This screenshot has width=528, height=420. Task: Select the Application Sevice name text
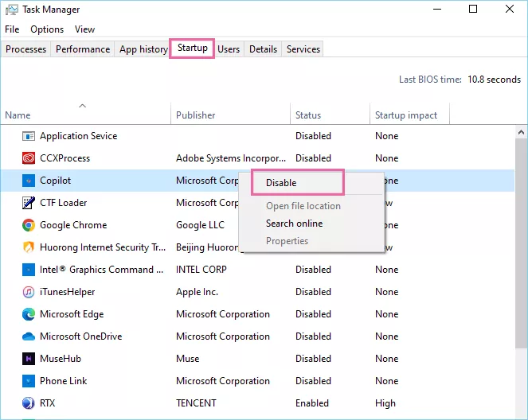click(79, 136)
